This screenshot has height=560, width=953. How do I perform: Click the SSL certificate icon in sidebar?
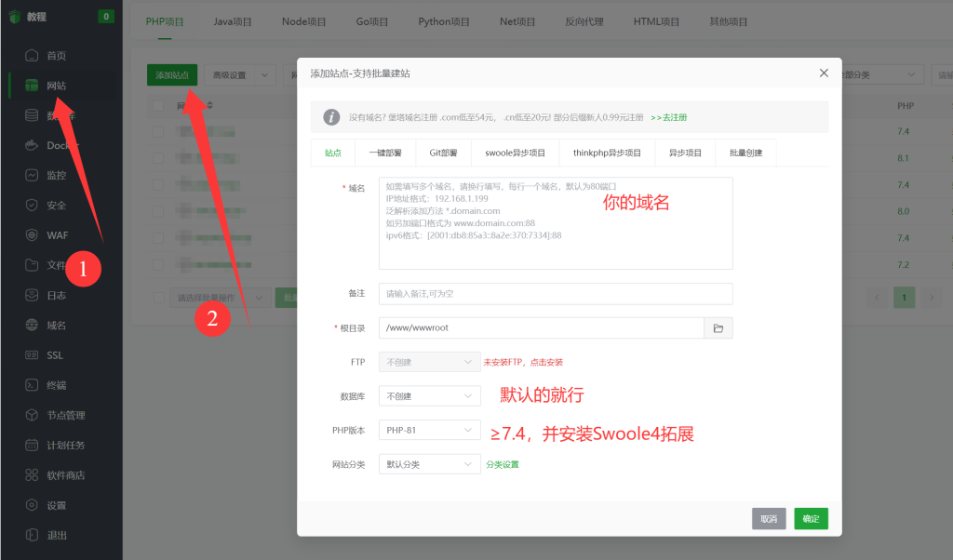[x=32, y=354]
